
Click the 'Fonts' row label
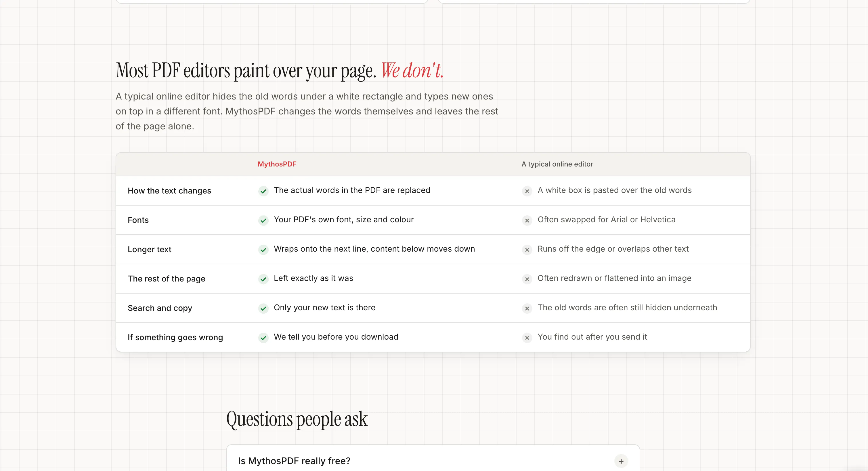coord(138,220)
